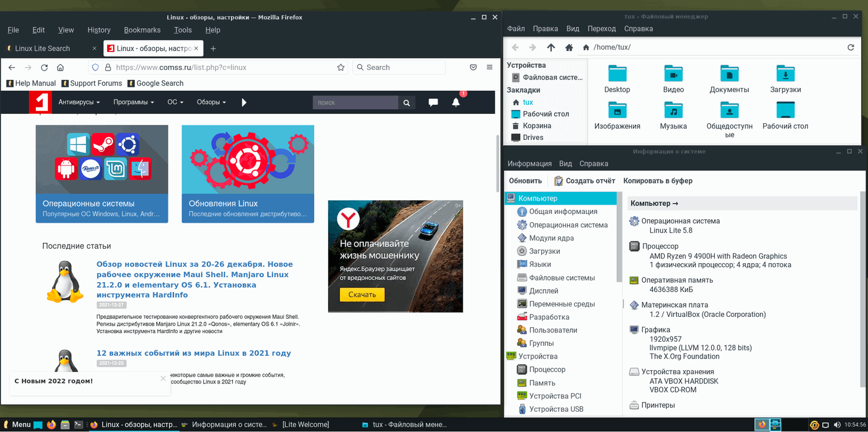Open notifications bell on Comss site
Screen dimensions: 868x432
pyautogui.click(x=456, y=102)
